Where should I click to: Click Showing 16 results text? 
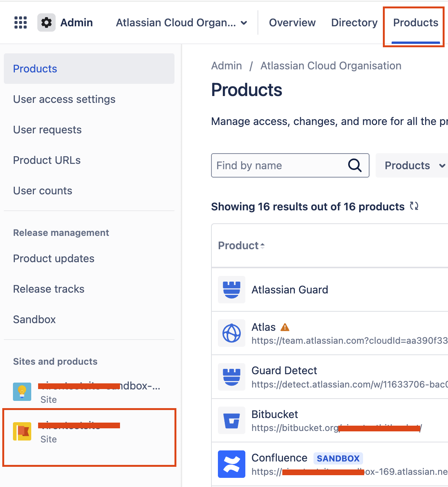pyautogui.click(x=308, y=207)
